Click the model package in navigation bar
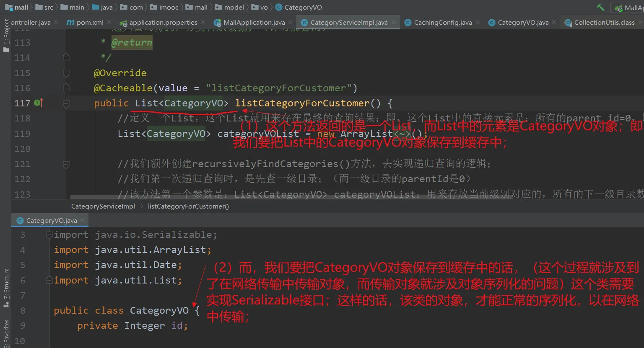The height and width of the screenshot is (348, 644). click(x=229, y=7)
